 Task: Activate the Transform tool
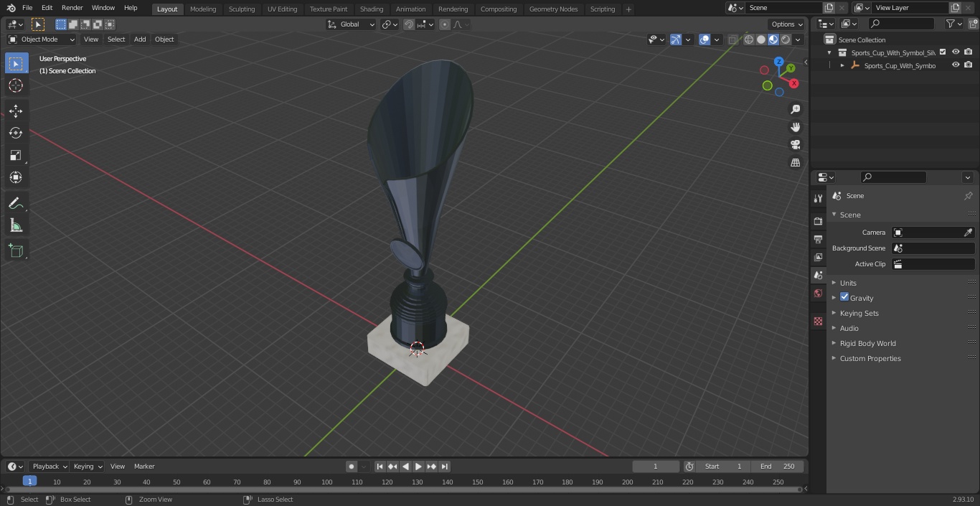(x=16, y=177)
